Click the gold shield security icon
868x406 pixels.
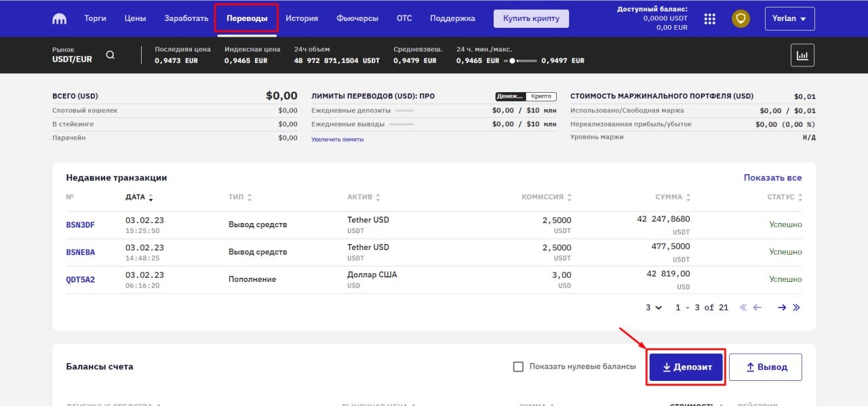(x=741, y=18)
